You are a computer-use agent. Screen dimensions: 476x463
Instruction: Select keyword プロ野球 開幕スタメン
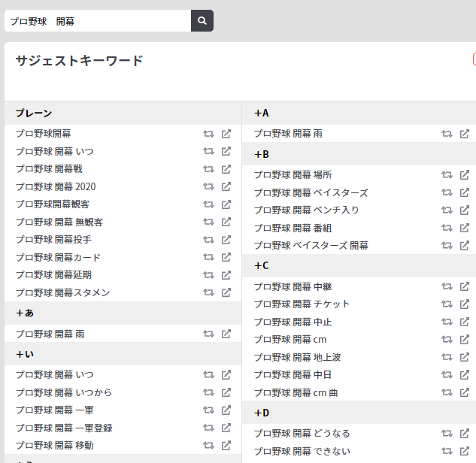[x=63, y=292]
